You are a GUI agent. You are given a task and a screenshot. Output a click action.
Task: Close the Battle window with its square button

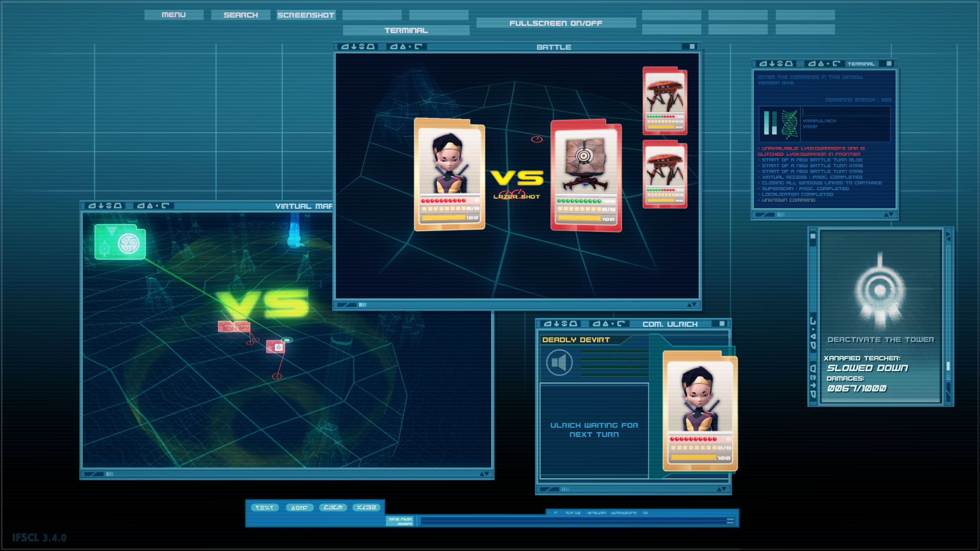tap(692, 47)
